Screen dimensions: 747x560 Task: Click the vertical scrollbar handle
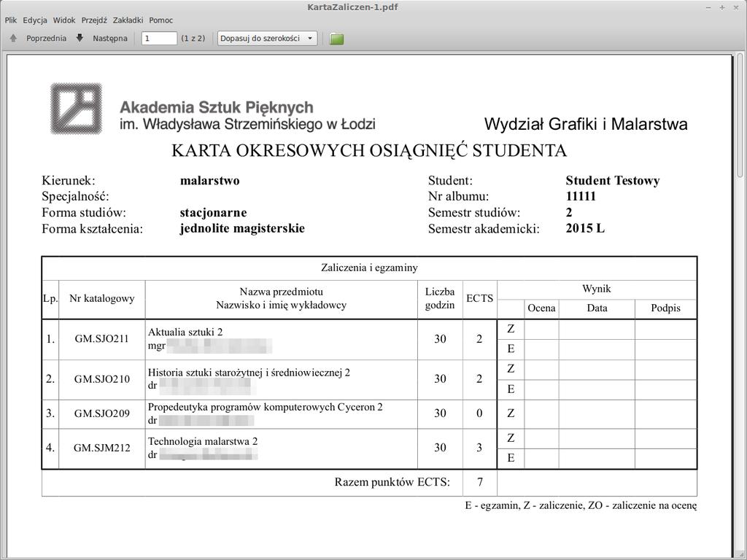click(x=740, y=114)
